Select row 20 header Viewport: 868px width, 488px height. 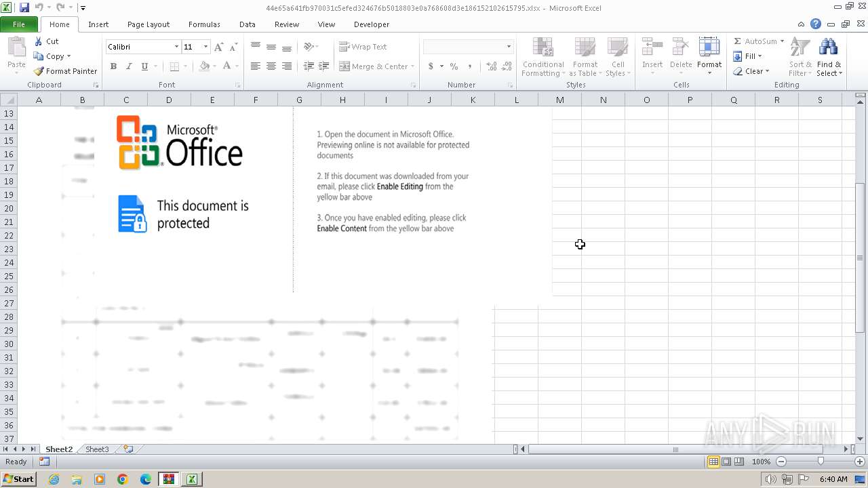point(9,208)
